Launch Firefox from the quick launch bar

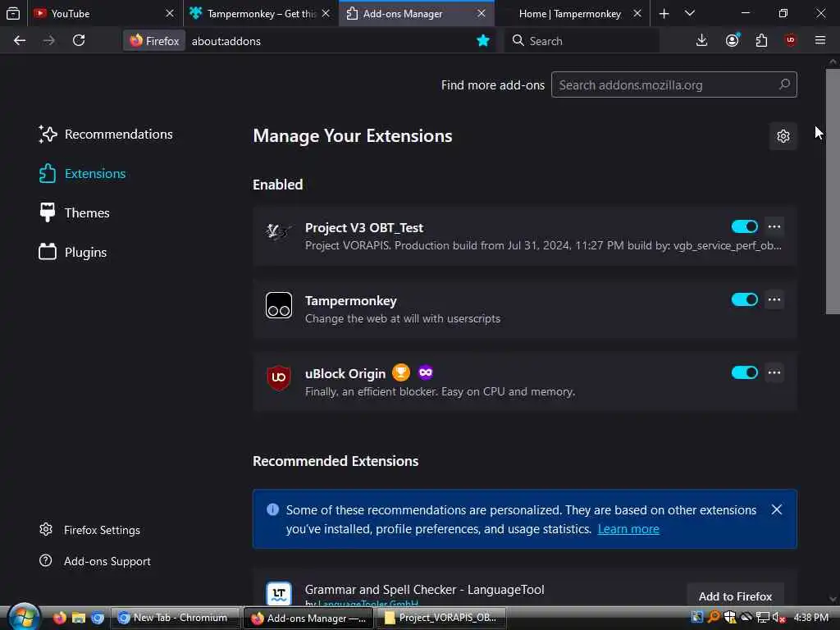(x=59, y=618)
